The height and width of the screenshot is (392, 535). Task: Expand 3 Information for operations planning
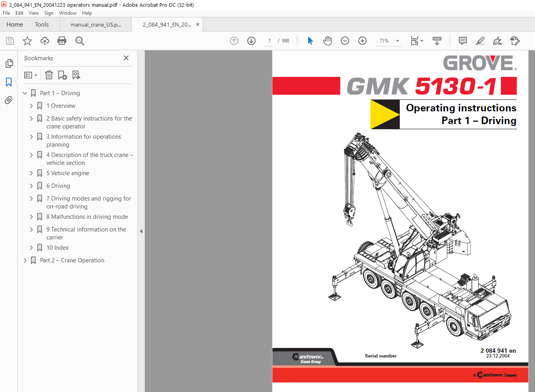point(31,137)
